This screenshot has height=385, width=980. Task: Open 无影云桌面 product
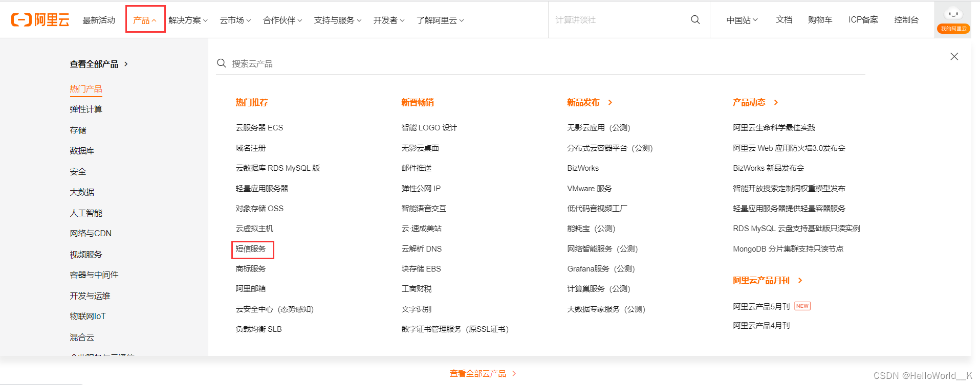click(x=420, y=148)
